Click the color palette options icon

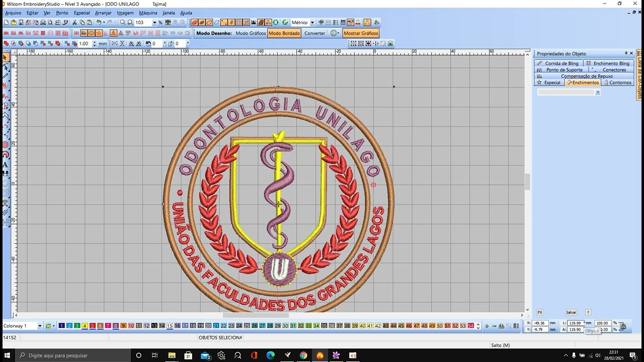click(49, 326)
